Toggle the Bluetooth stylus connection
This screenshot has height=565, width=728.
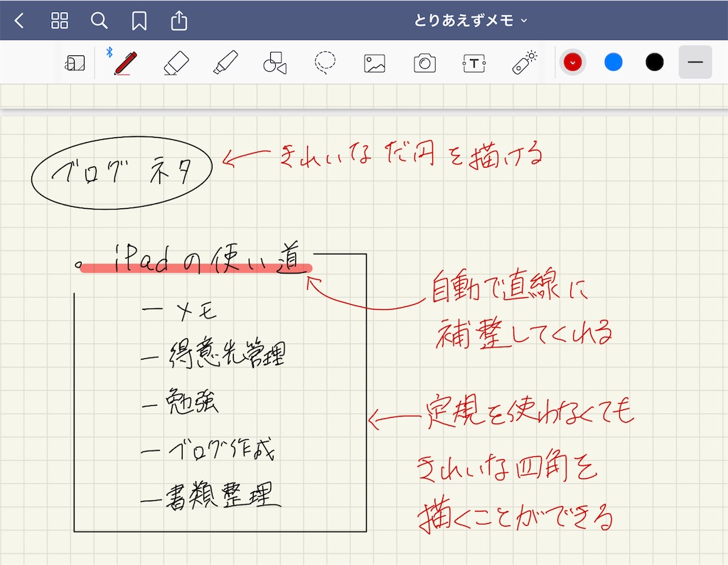[110, 55]
